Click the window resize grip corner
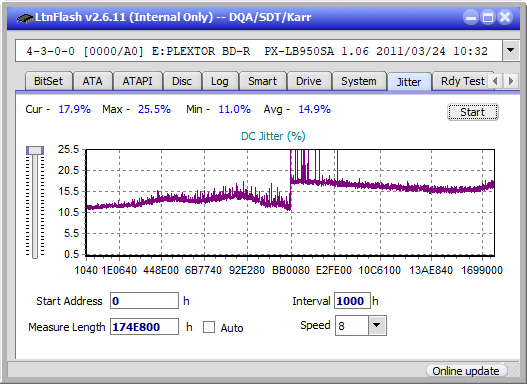The width and height of the screenshot is (527, 384). [514, 371]
